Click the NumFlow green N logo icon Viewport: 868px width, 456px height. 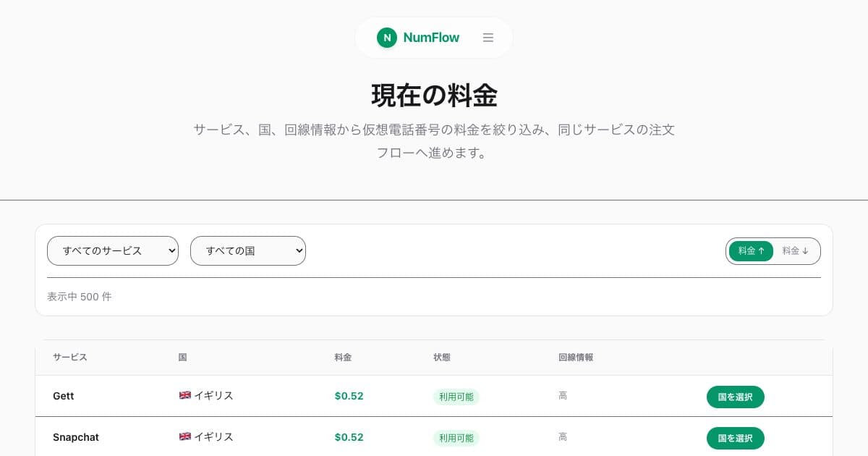(387, 38)
